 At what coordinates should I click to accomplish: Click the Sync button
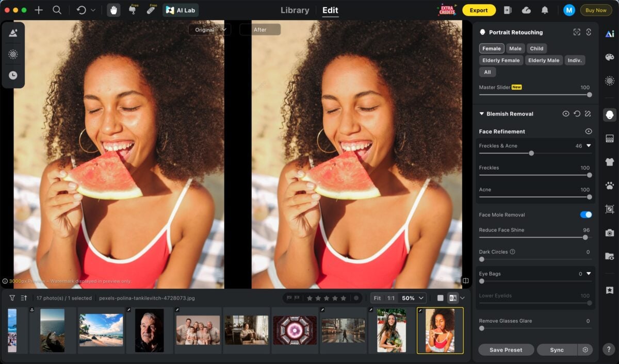point(557,350)
